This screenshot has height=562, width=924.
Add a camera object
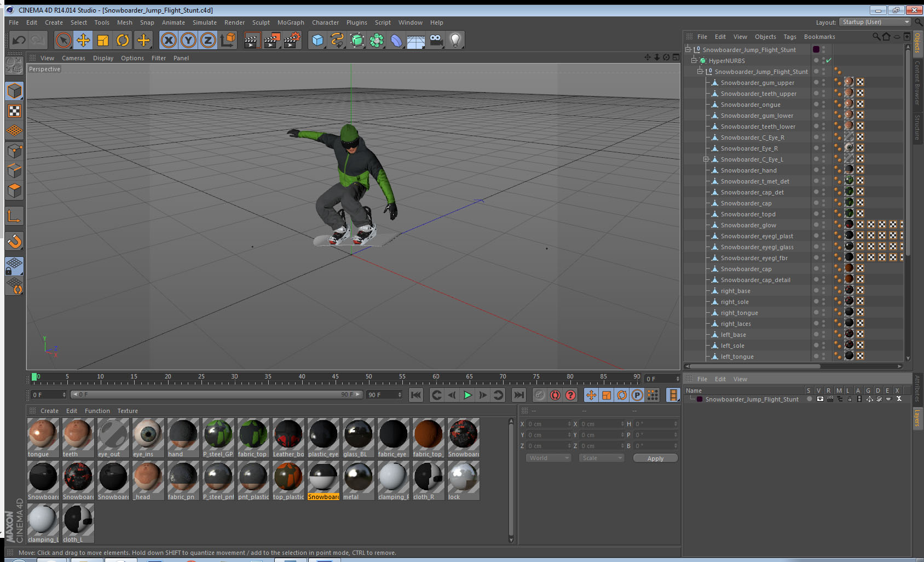tap(436, 40)
